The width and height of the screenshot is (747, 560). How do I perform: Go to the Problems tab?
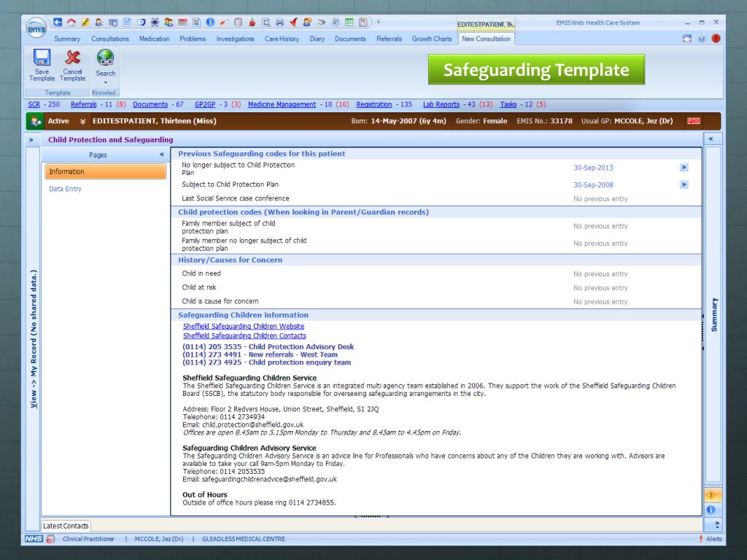tap(193, 39)
